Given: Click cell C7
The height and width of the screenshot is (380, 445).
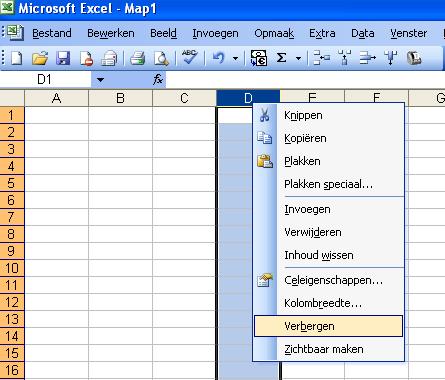Looking at the screenshot, I should pyautogui.click(x=184, y=217).
